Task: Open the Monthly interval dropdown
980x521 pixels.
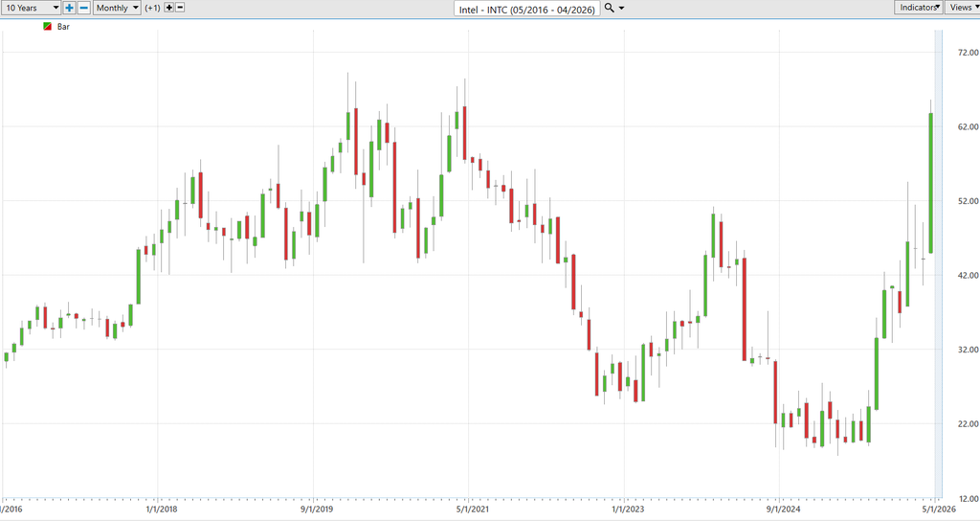Action: (117, 8)
